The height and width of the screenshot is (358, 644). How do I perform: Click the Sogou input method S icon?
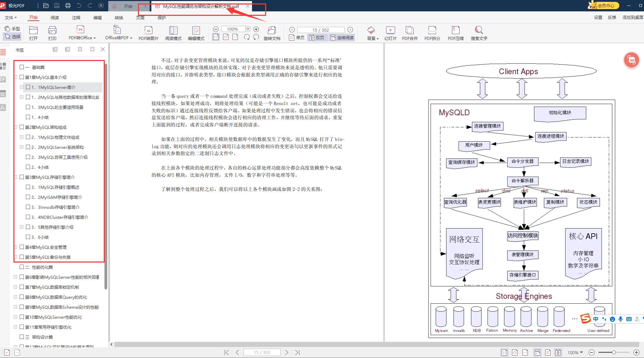(x=585, y=319)
